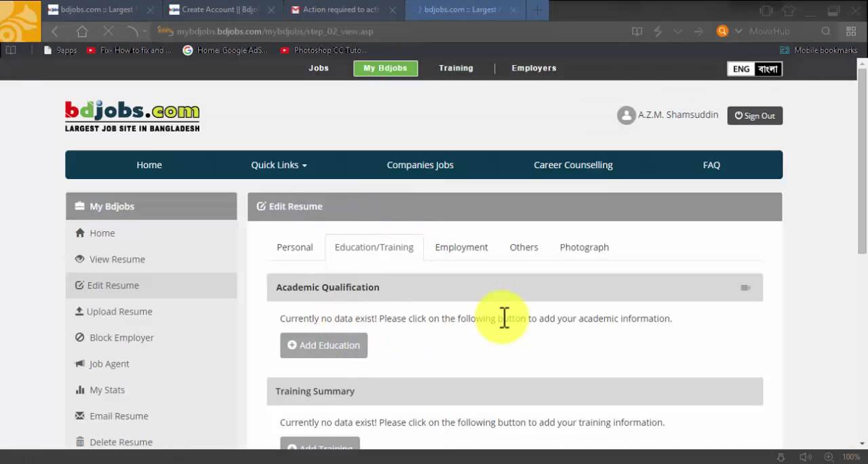The height and width of the screenshot is (464, 868).
Task: Select the Education/Training tab
Action: click(374, 248)
